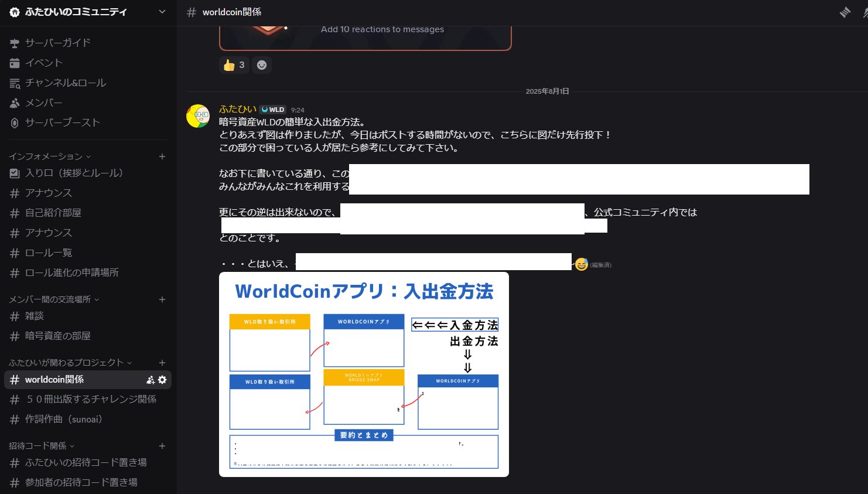Click the hash icon in the channel header
868x494 pixels.
point(191,12)
